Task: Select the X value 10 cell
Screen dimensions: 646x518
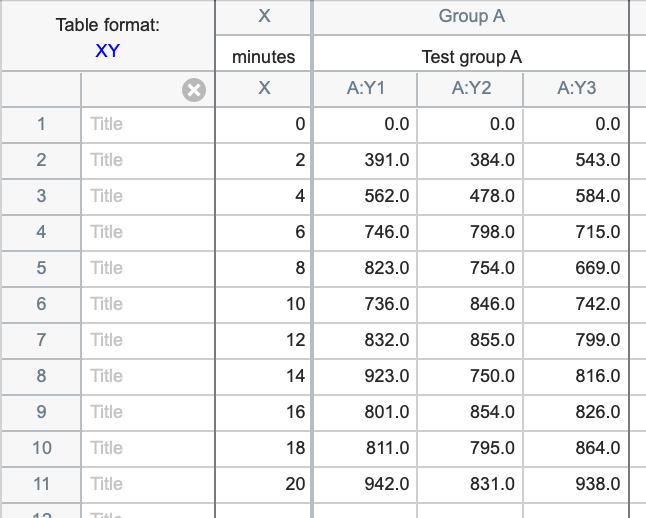Action: [264, 304]
